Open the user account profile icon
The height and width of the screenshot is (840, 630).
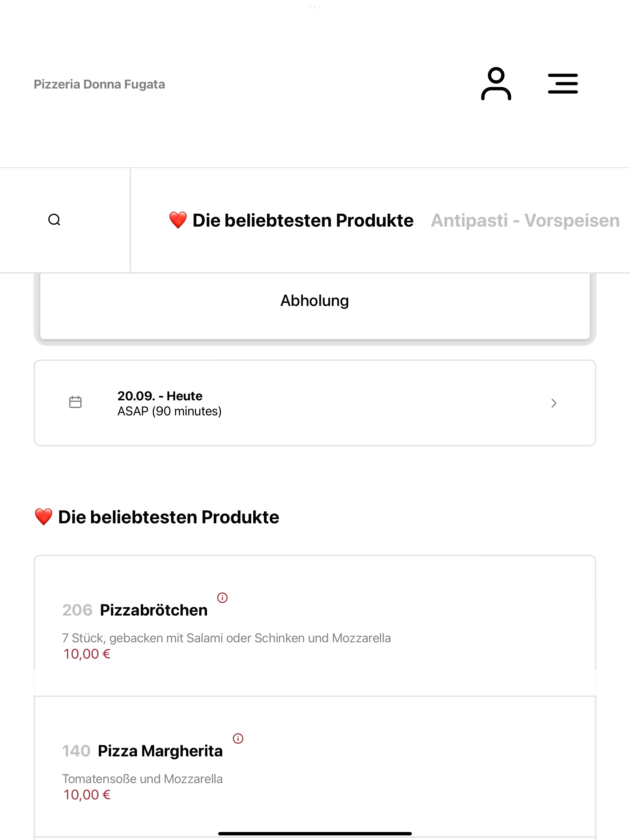click(496, 84)
